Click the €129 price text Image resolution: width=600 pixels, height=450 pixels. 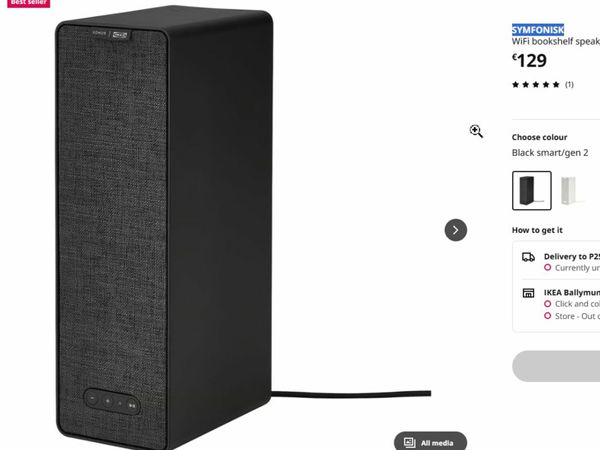coord(530,60)
